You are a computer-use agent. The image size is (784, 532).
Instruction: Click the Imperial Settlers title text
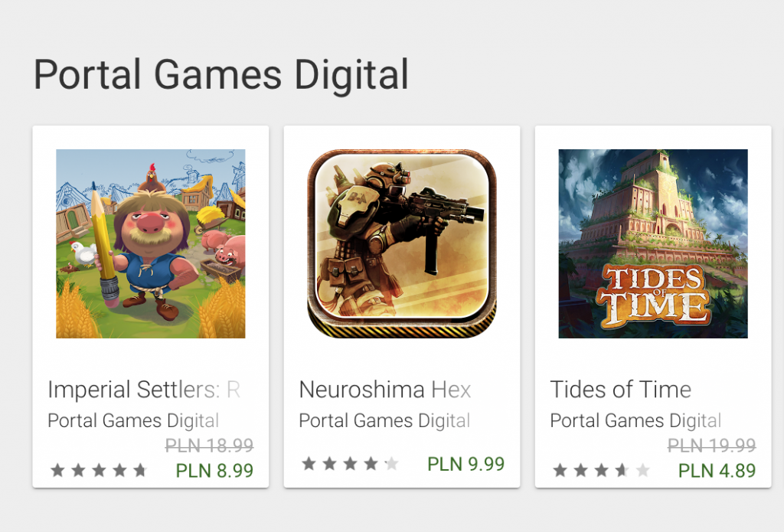pos(144,390)
